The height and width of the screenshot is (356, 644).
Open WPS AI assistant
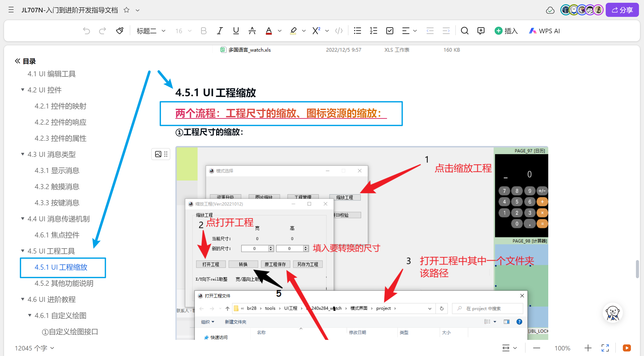pos(544,31)
